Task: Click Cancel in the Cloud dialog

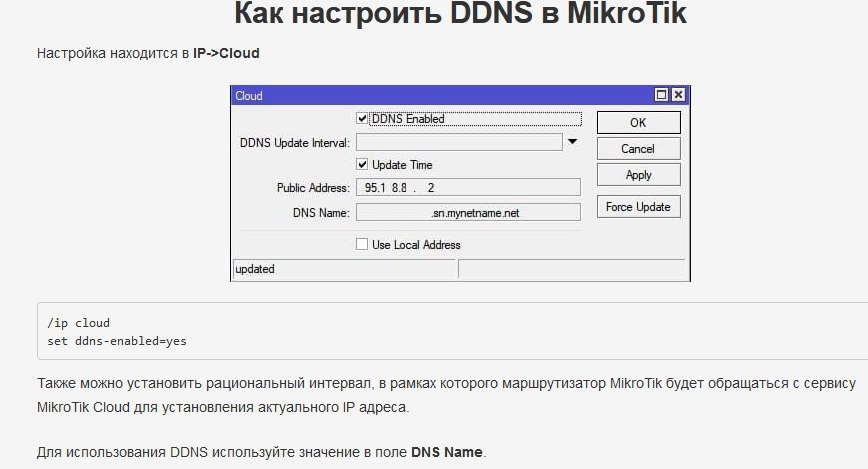Action: pos(638,148)
